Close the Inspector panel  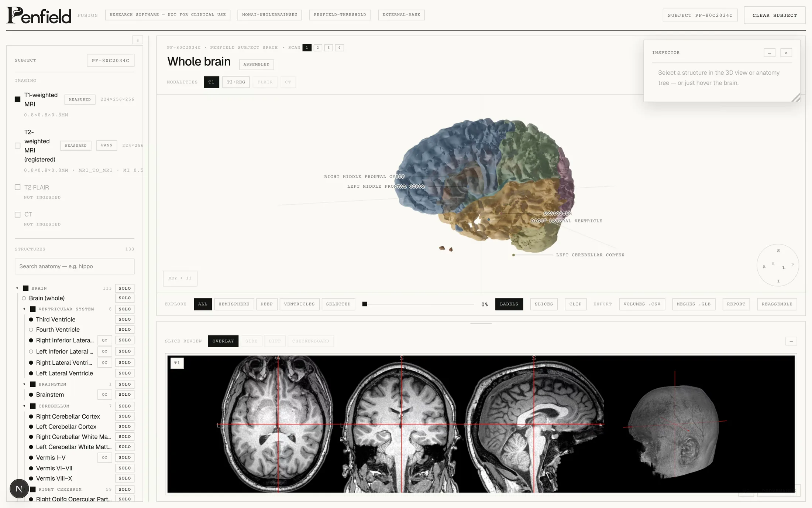click(786, 53)
